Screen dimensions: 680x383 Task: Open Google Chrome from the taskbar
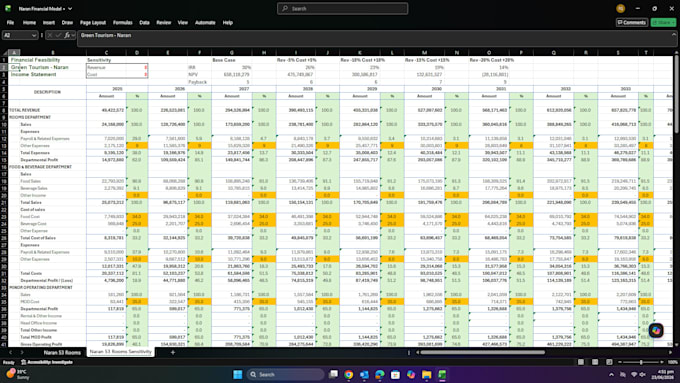pos(349,374)
